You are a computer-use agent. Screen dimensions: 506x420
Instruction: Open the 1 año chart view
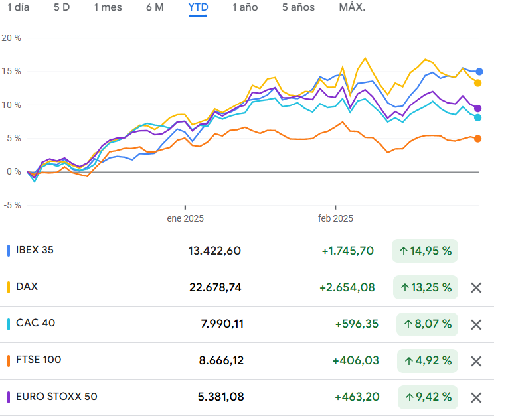pyautogui.click(x=245, y=8)
